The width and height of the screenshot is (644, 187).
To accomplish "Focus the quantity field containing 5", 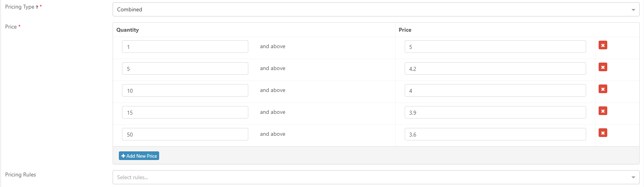I will [x=185, y=68].
